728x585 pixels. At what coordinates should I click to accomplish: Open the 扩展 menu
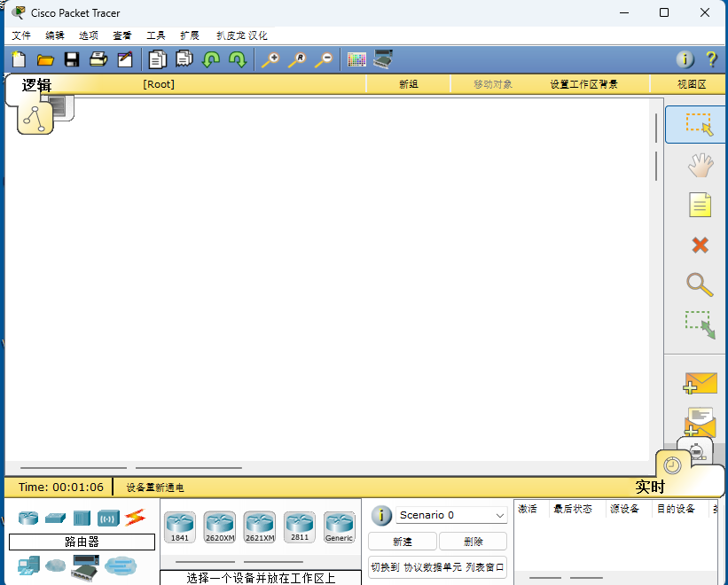190,35
